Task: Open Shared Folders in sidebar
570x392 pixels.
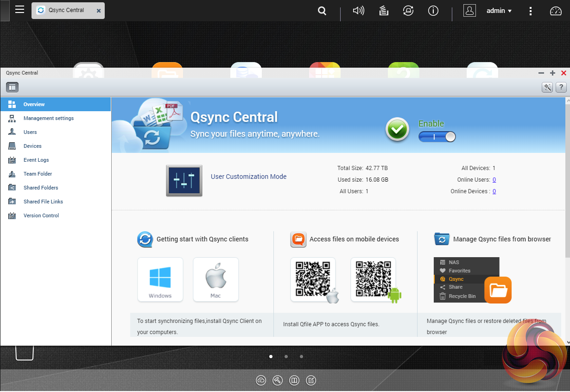Action: [x=56, y=188]
